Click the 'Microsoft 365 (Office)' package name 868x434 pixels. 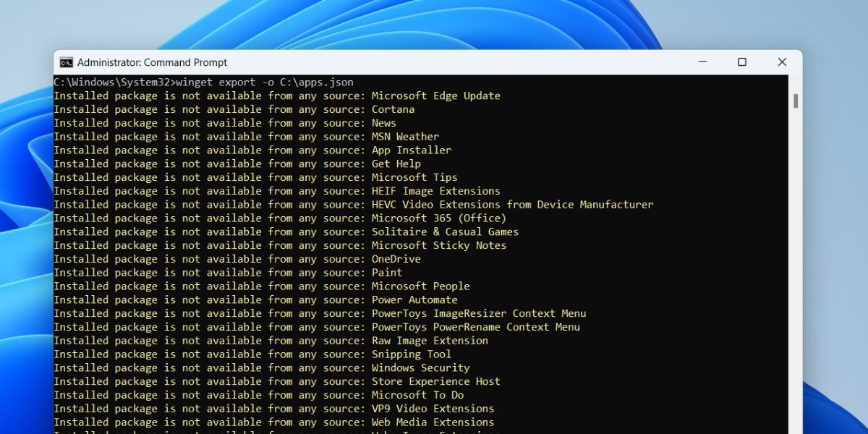click(x=438, y=218)
